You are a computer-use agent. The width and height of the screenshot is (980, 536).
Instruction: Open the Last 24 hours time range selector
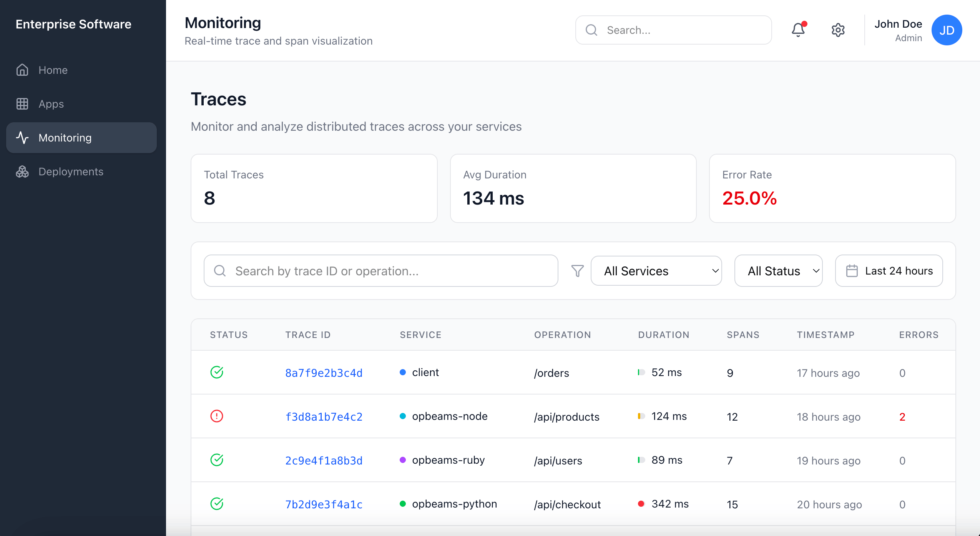(889, 271)
